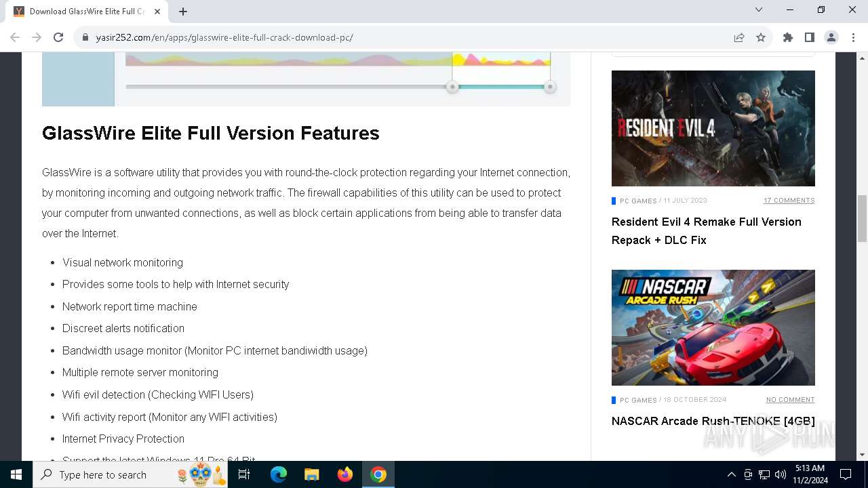The width and height of the screenshot is (868, 488).
Task: Open NASCAR Arcade Rush thumbnail image
Action: point(713,327)
